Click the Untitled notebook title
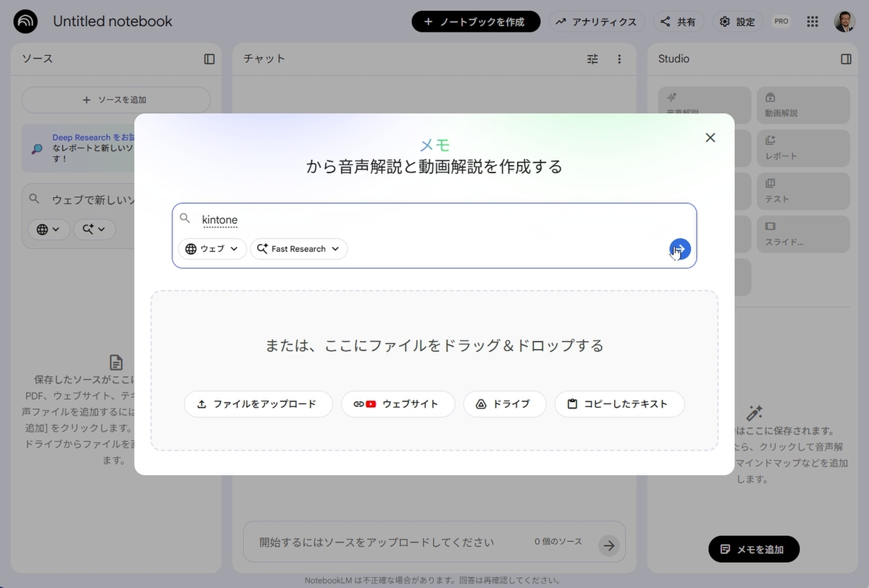The image size is (869, 588). click(x=112, y=21)
